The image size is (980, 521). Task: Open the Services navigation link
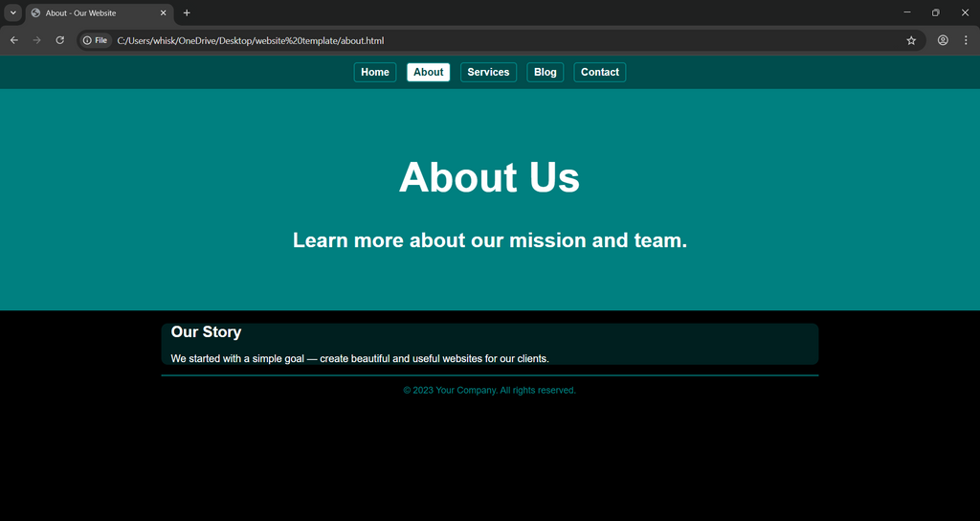[x=488, y=73]
